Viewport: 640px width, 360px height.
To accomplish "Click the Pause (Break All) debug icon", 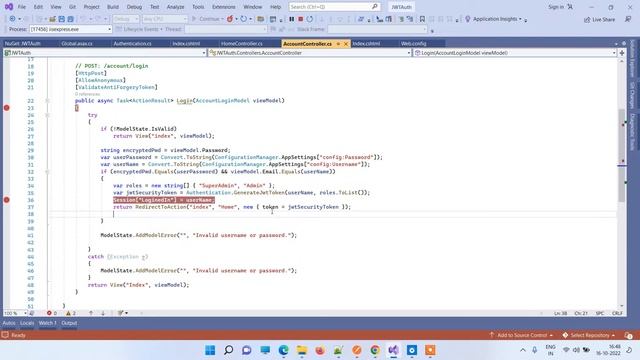I will tap(291, 19).
